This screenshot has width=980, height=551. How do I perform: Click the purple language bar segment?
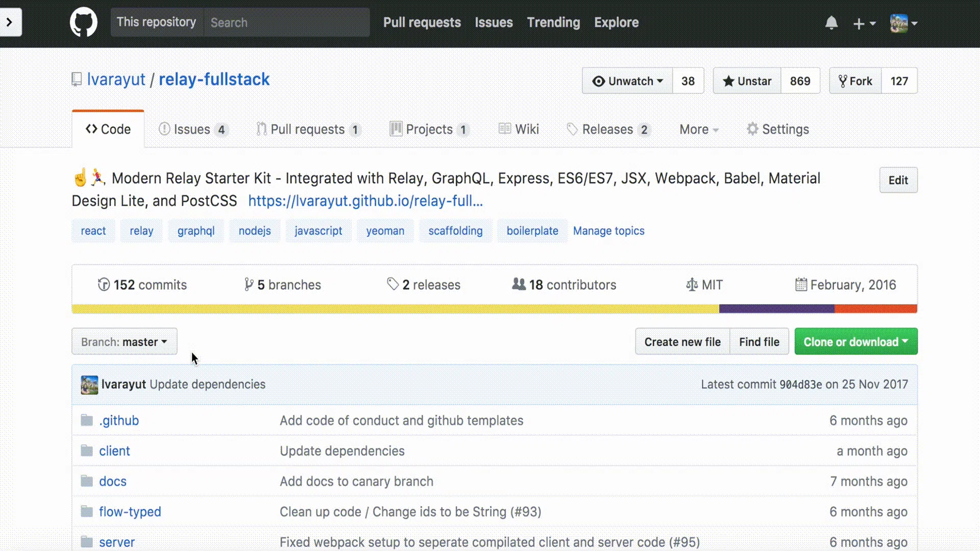coord(777,309)
